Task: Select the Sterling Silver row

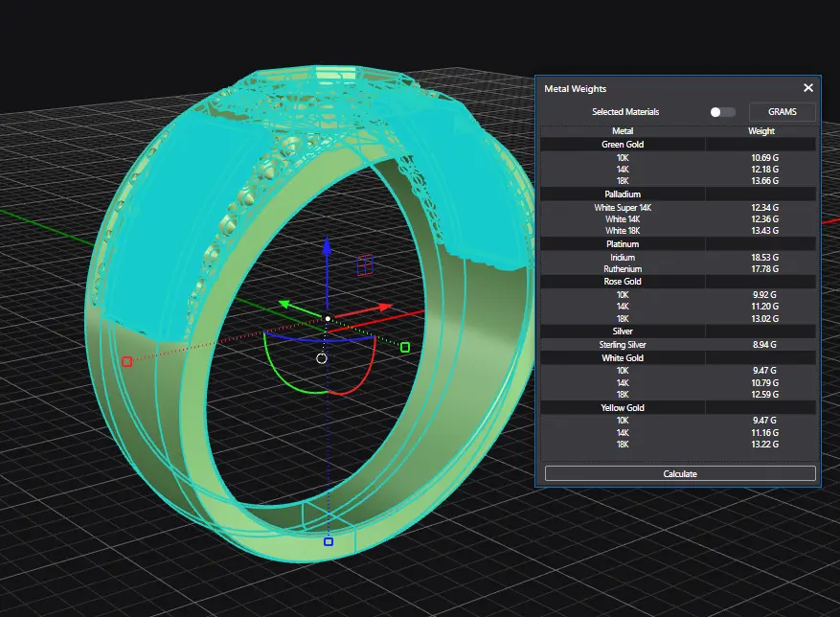Action: point(623,345)
